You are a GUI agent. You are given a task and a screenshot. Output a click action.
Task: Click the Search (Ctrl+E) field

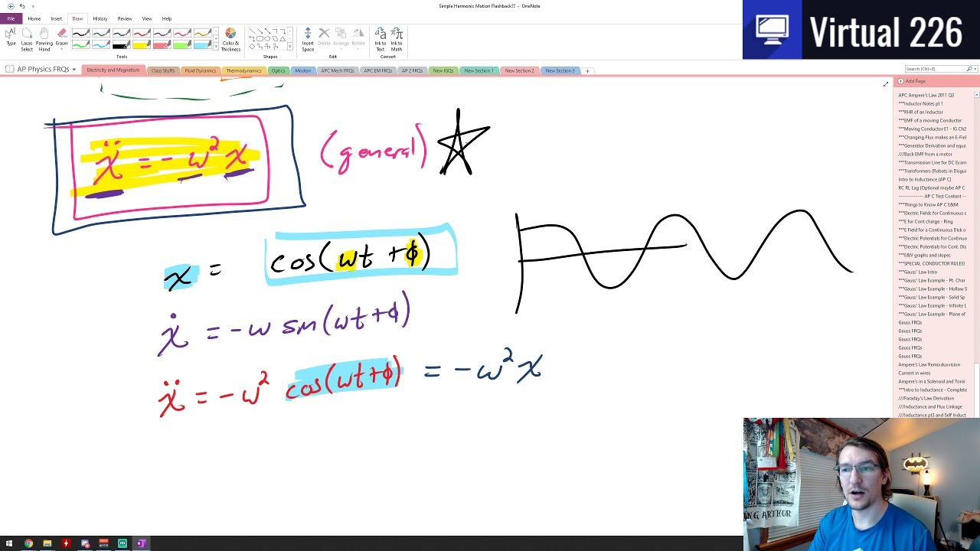click(934, 69)
